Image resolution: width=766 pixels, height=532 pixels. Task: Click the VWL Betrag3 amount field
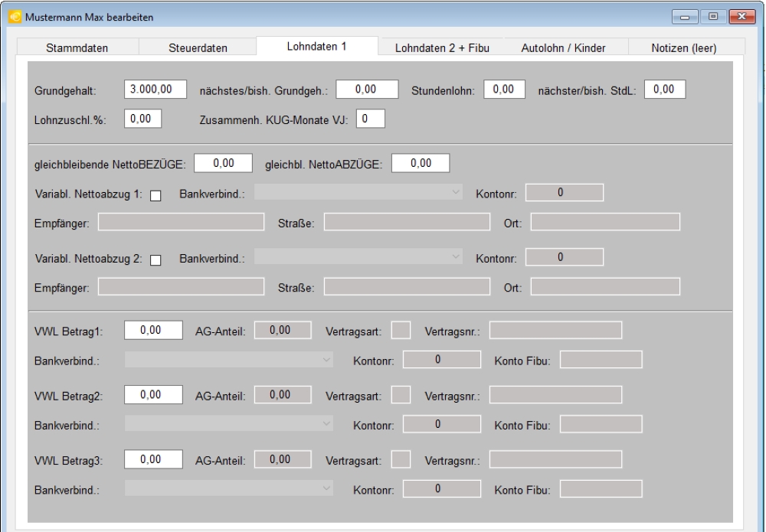(x=153, y=459)
